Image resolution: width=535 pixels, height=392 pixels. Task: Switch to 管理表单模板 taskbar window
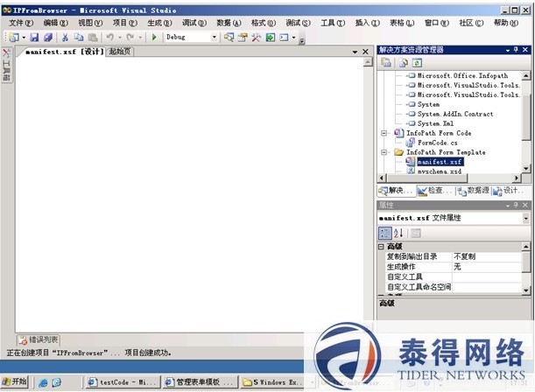(x=200, y=382)
